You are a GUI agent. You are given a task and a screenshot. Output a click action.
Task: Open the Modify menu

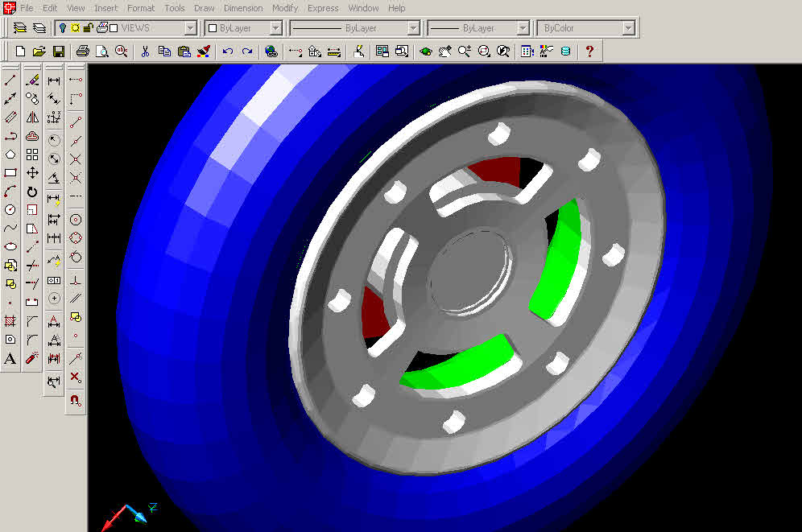pos(285,8)
